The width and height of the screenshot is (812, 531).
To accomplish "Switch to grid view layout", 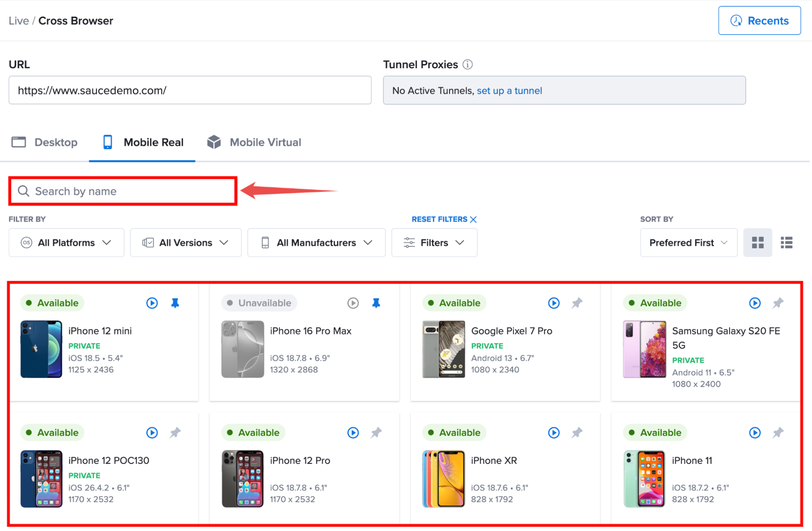I will 758,243.
